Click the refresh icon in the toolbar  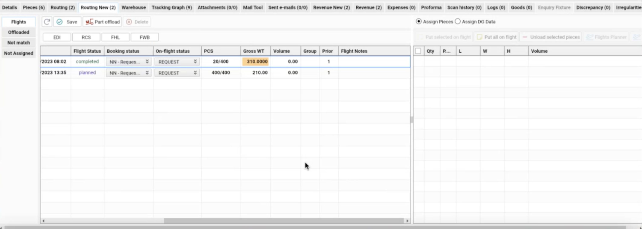tap(47, 22)
